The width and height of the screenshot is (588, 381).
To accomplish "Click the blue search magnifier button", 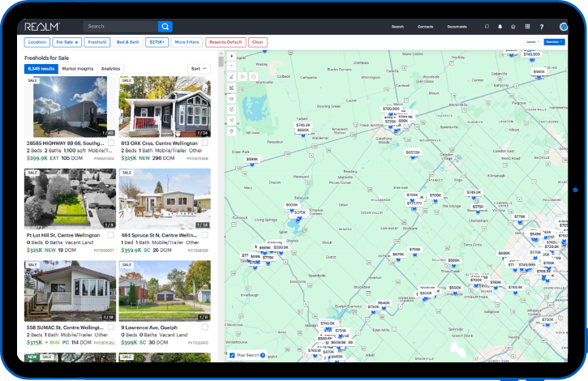I will click(165, 27).
